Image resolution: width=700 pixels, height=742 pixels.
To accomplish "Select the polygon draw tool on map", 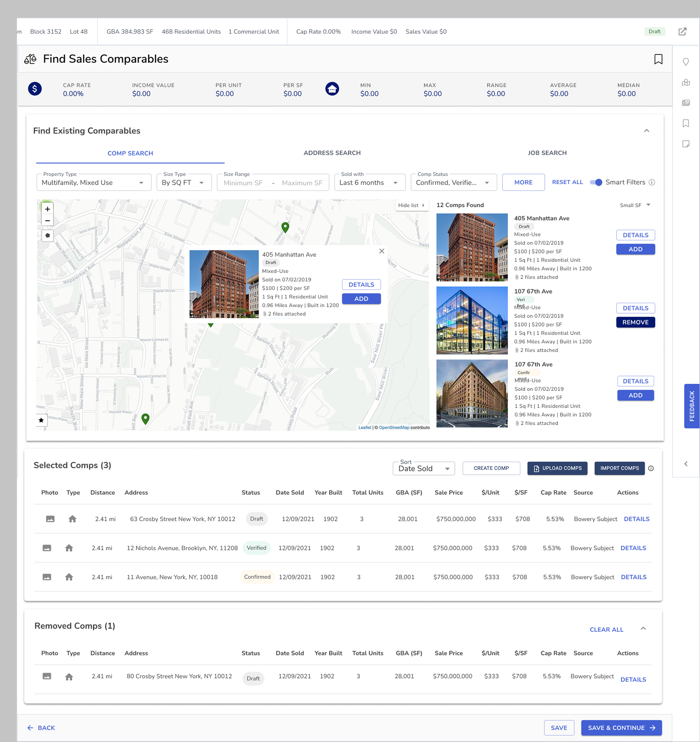I will coord(47,235).
